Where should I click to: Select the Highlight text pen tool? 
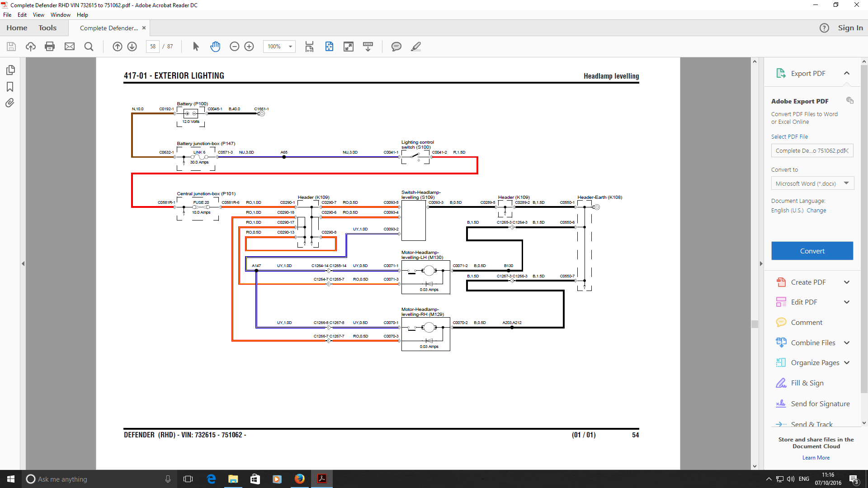coord(416,47)
